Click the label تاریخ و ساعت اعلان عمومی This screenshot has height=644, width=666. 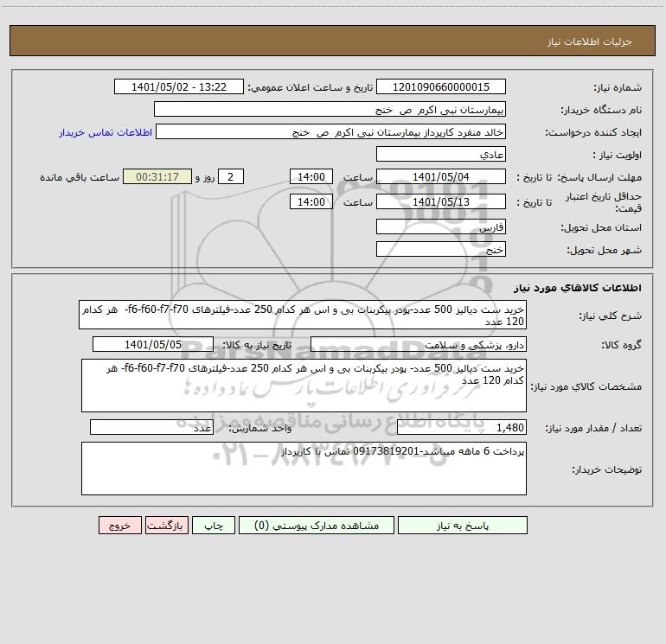311,87
